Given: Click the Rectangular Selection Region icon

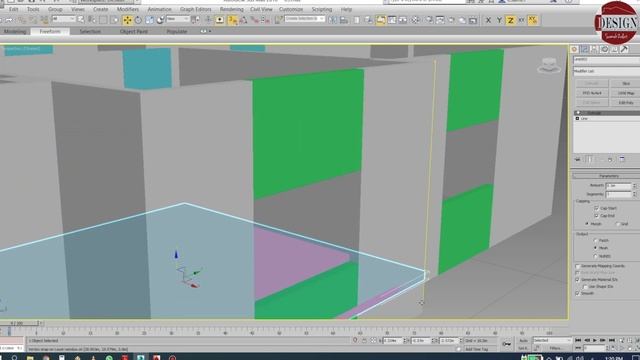Looking at the screenshot, I should click(x=103, y=20).
